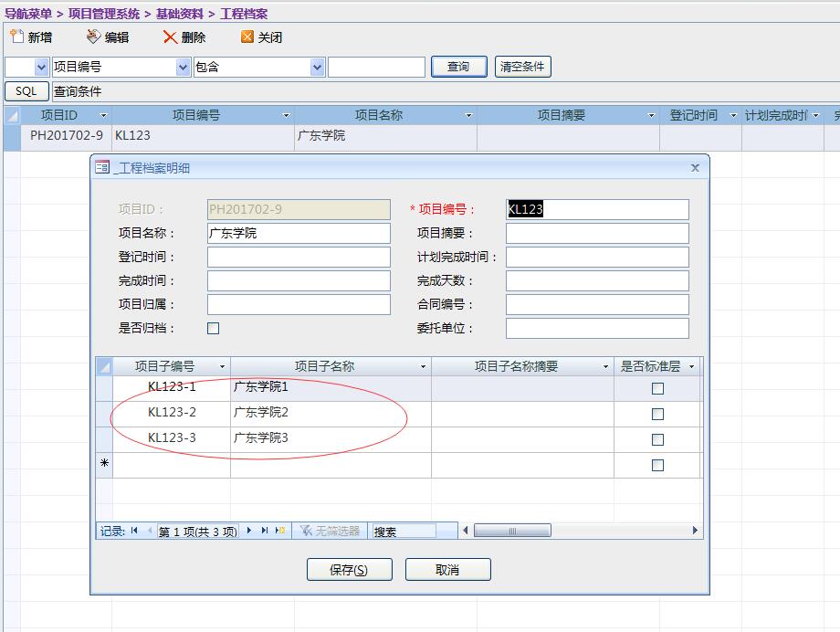Check the 是否归档 checkbox

click(x=214, y=328)
